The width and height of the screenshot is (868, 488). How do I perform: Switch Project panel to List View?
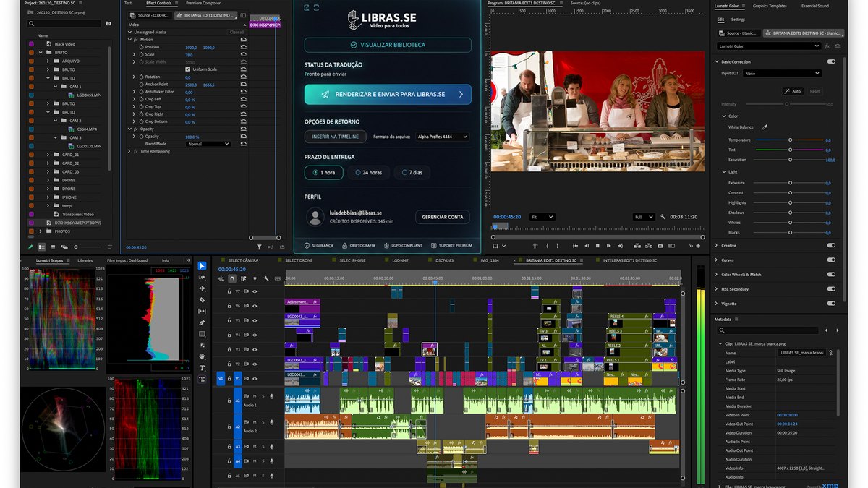(41, 247)
